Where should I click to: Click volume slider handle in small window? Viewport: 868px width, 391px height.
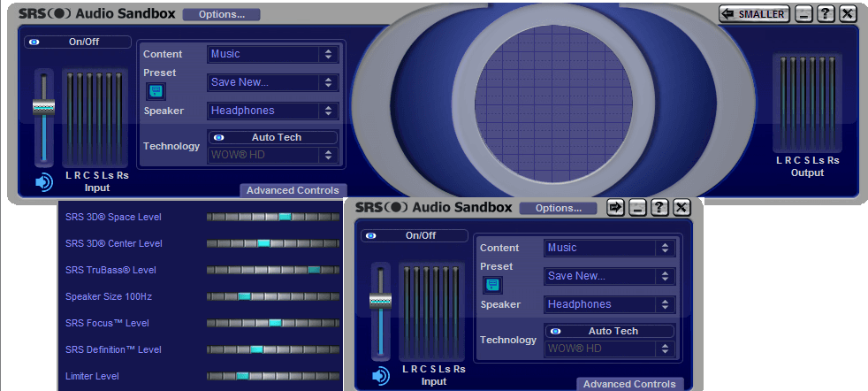click(380, 301)
